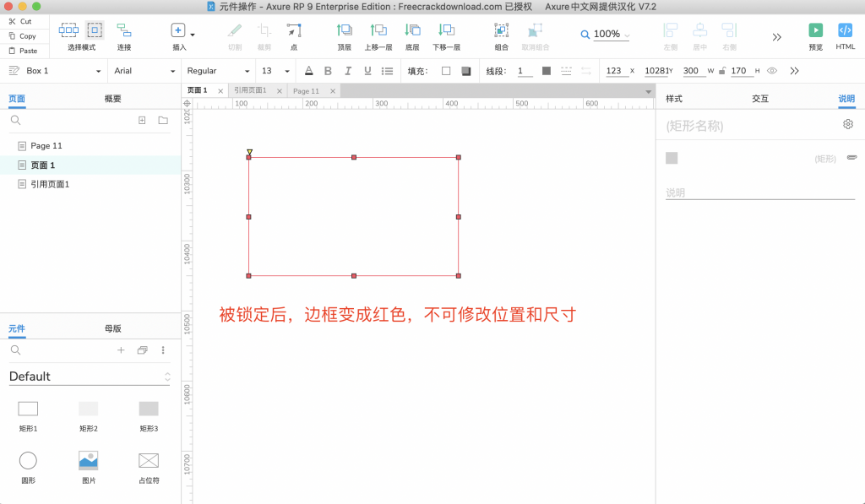
Task: Select the Point (点) tool
Action: coord(293,30)
